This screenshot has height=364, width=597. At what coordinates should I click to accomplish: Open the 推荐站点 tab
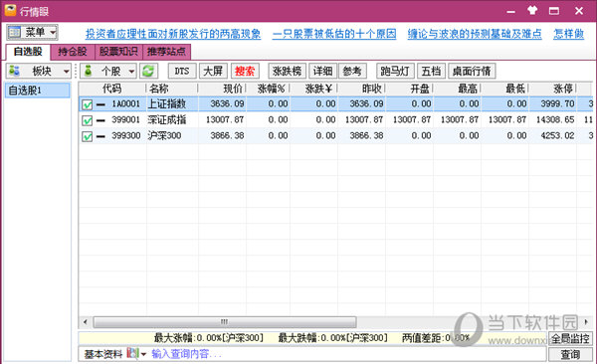[x=166, y=52]
